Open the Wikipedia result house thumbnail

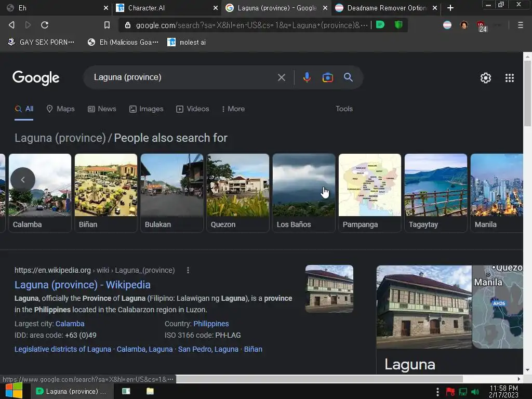(329, 289)
